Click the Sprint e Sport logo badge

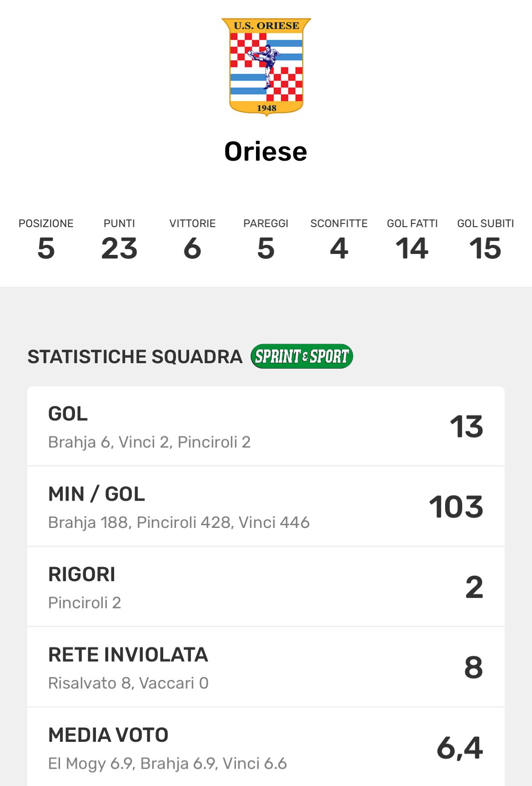pos(301,356)
